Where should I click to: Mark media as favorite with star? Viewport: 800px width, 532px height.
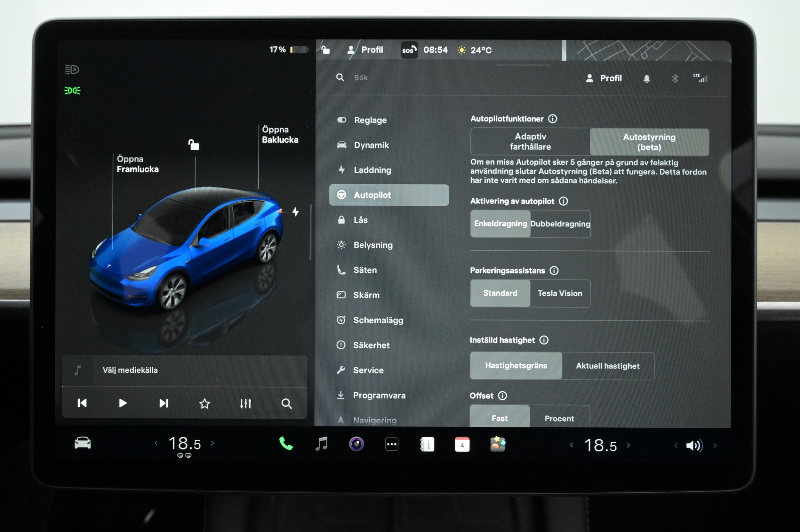click(x=204, y=403)
